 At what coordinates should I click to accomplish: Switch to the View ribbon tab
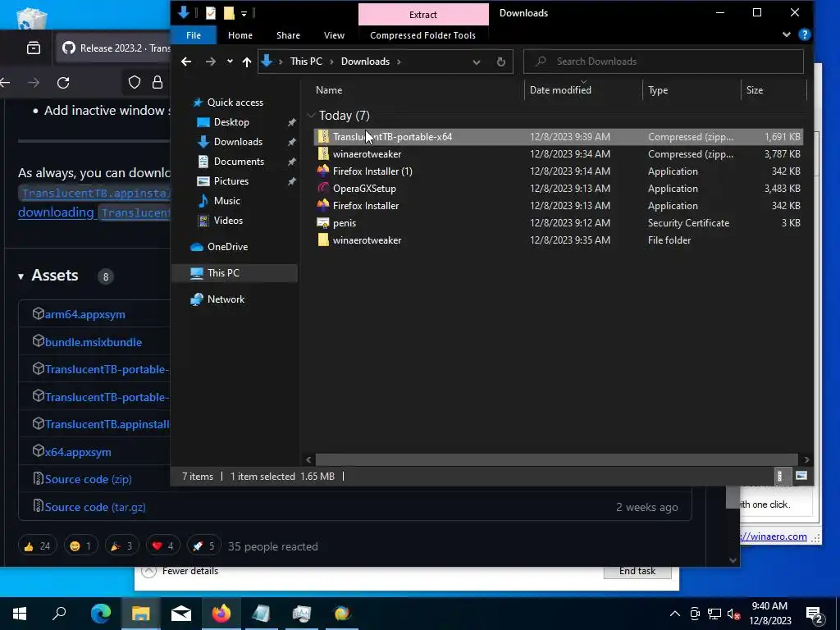pos(334,35)
